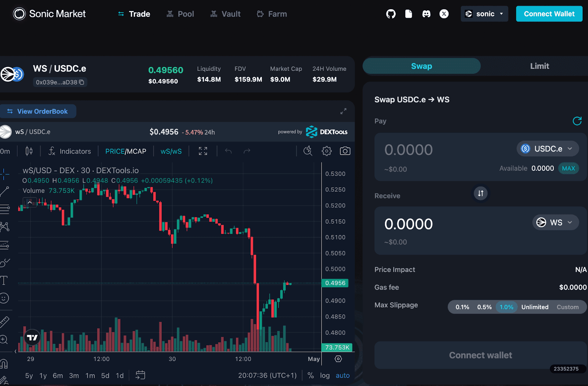
Task: Open chart settings gear in the toolbar
Action: click(326, 151)
